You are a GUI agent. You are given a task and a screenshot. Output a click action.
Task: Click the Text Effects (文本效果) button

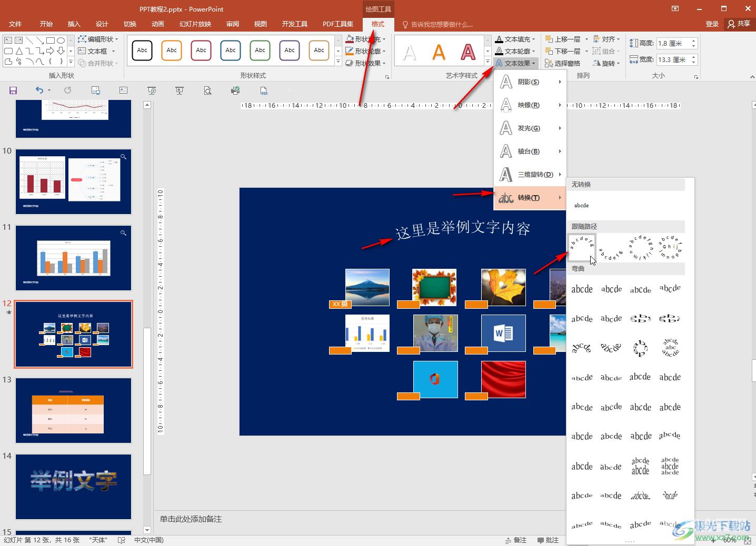(x=515, y=63)
